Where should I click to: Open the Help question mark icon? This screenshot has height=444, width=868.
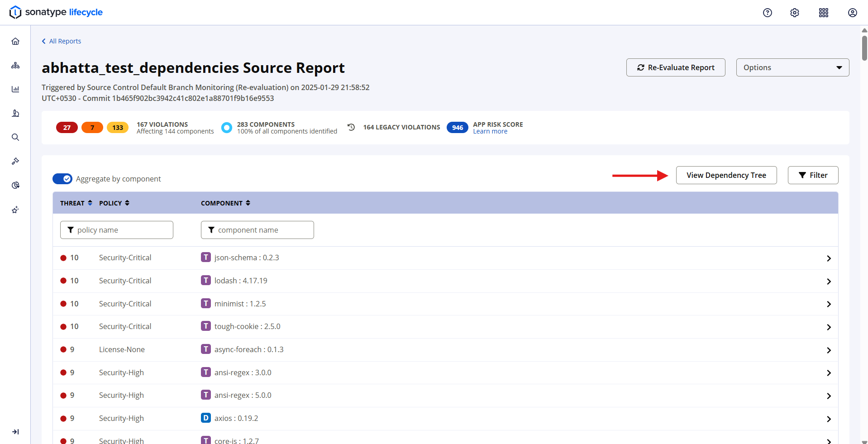point(768,13)
